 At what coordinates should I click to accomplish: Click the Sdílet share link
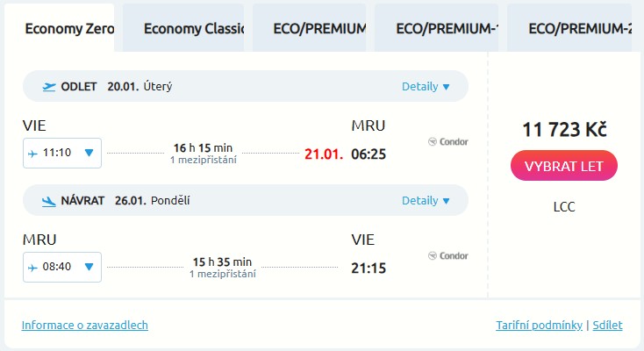coord(607,325)
